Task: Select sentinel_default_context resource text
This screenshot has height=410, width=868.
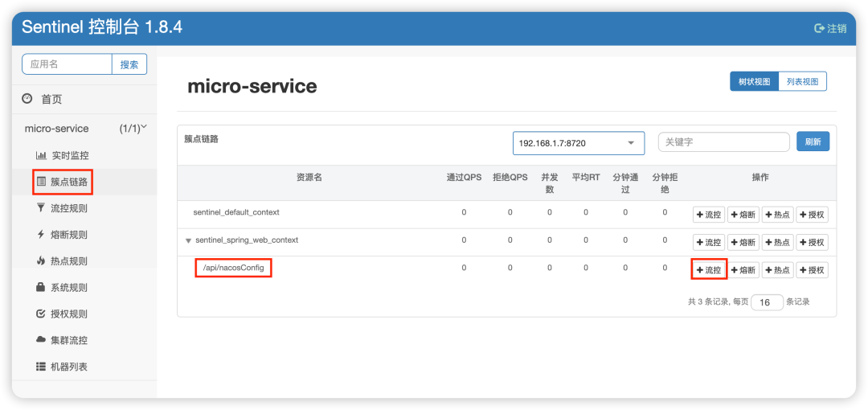Action: click(236, 212)
